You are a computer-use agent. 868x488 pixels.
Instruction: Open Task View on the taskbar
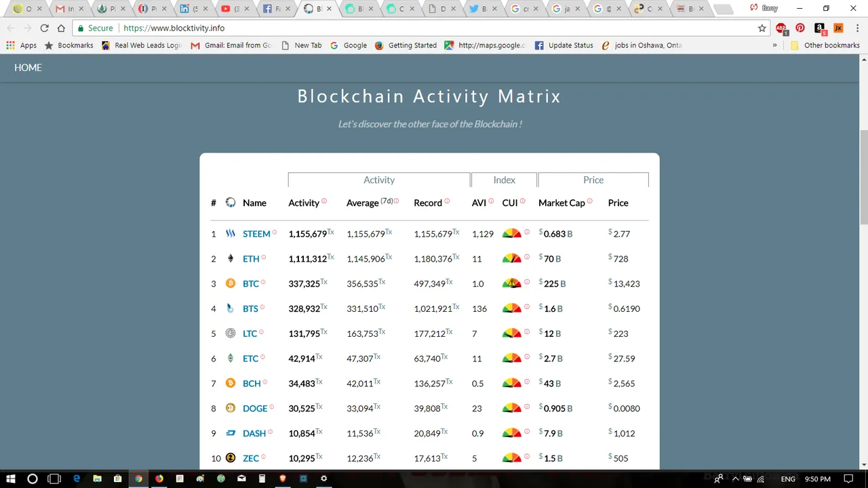click(54, 479)
